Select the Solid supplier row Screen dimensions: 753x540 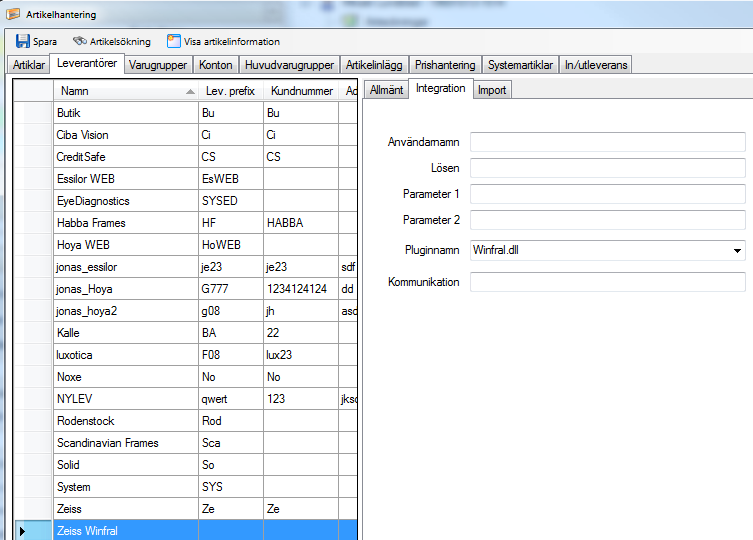coord(185,465)
